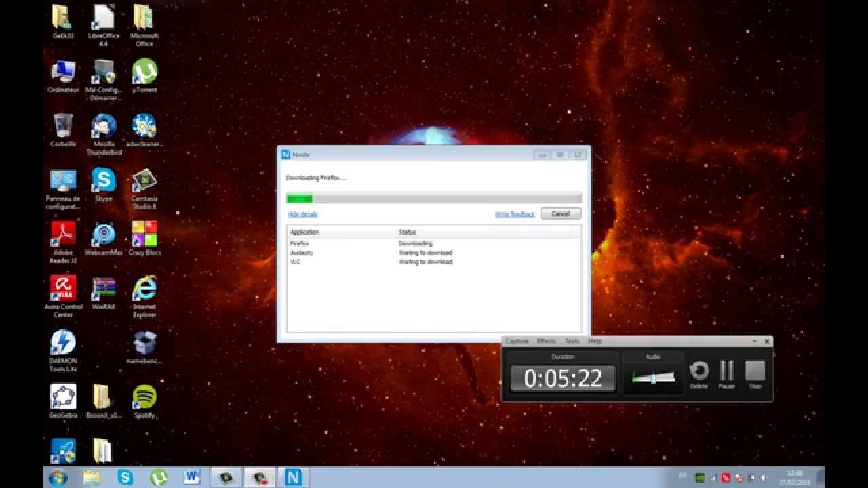Select the Firefox row in Ninite list
Viewport: 868px width, 488px height.
tap(434, 243)
